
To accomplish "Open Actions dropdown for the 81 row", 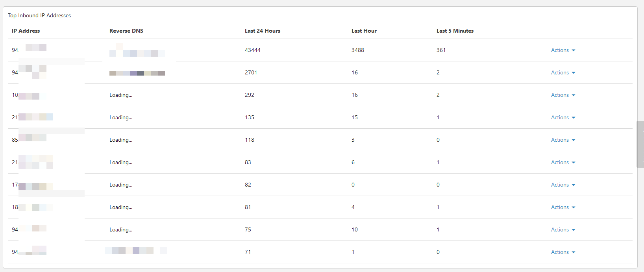I will click(x=563, y=207).
